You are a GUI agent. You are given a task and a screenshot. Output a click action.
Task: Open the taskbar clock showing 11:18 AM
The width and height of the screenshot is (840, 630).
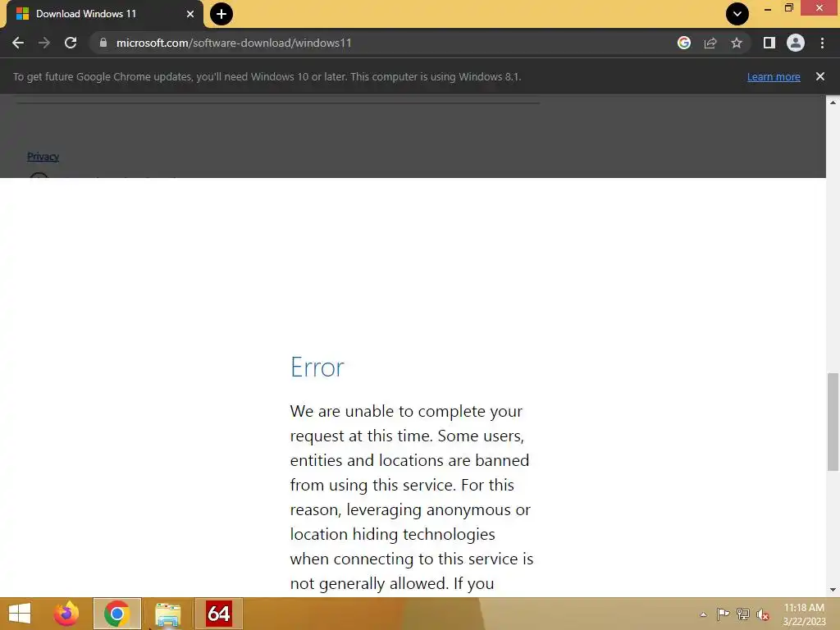804,614
